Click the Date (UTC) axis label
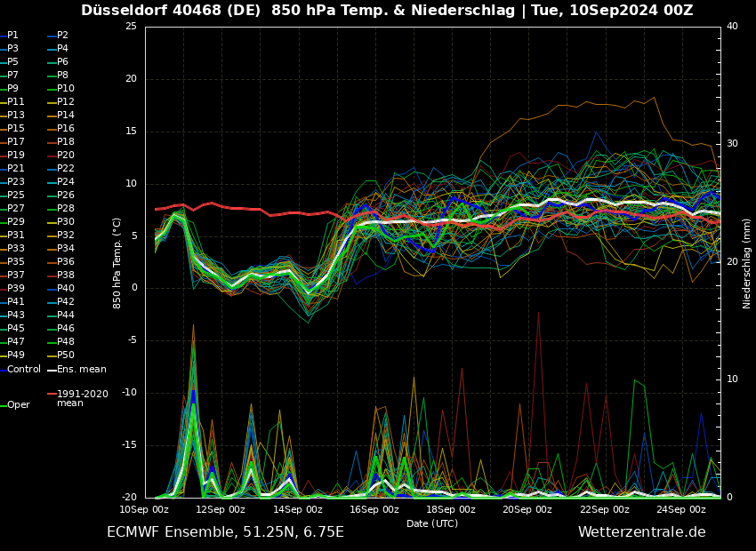Viewport: 756px width, 551px height. pyautogui.click(x=432, y=523)
